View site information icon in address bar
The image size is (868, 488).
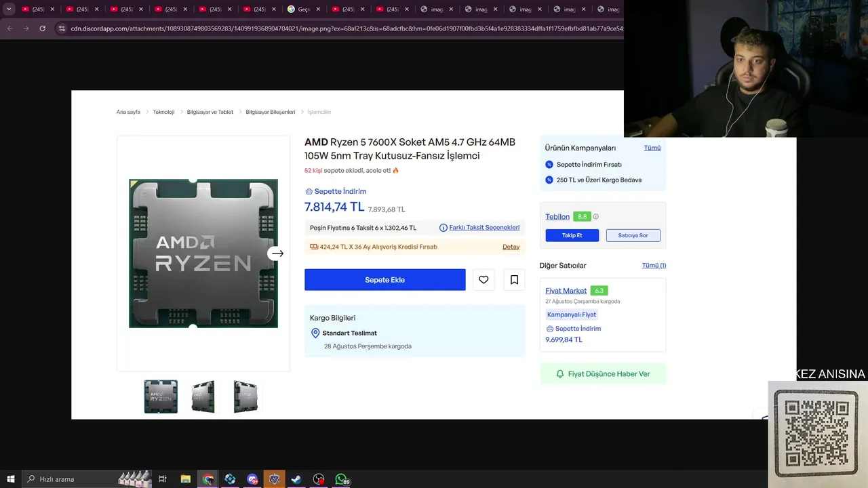click(x=62, y=28)
